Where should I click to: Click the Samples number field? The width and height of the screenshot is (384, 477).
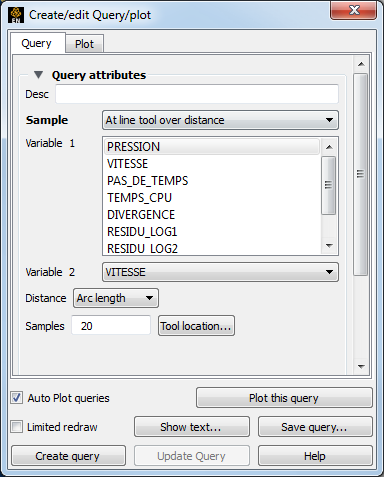111,326
